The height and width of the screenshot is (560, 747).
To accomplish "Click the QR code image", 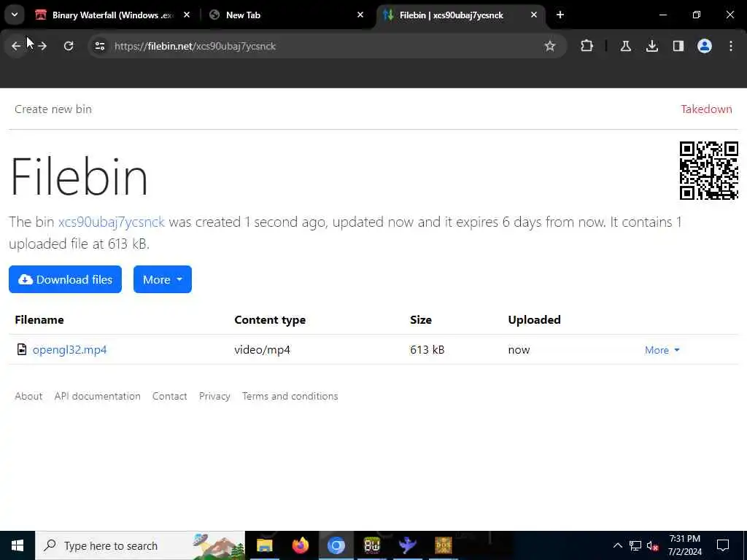I will click(709, 171).
